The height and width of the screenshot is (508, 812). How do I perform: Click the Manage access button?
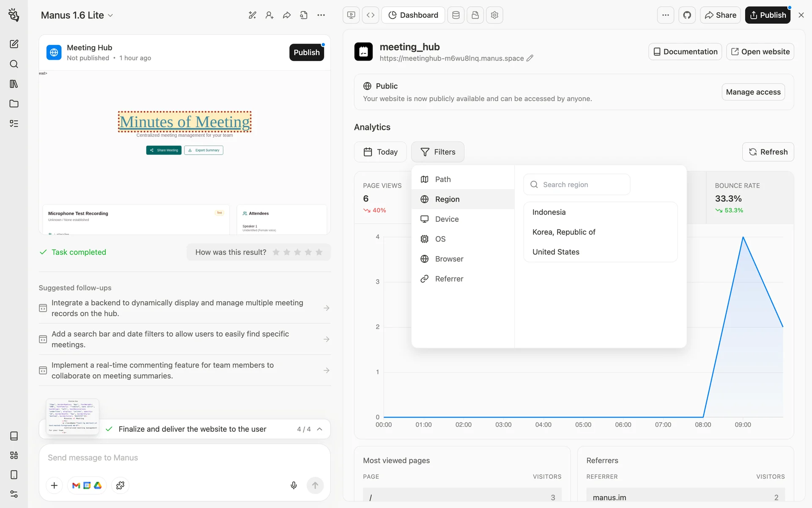753,92
